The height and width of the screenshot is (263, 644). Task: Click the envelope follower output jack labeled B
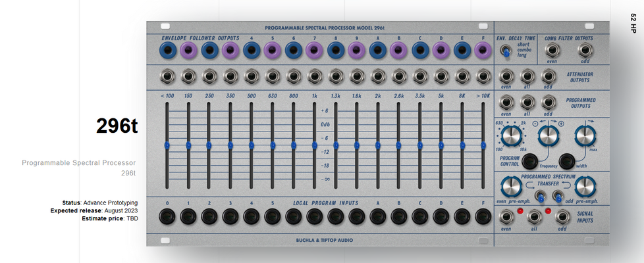[399, 51]
